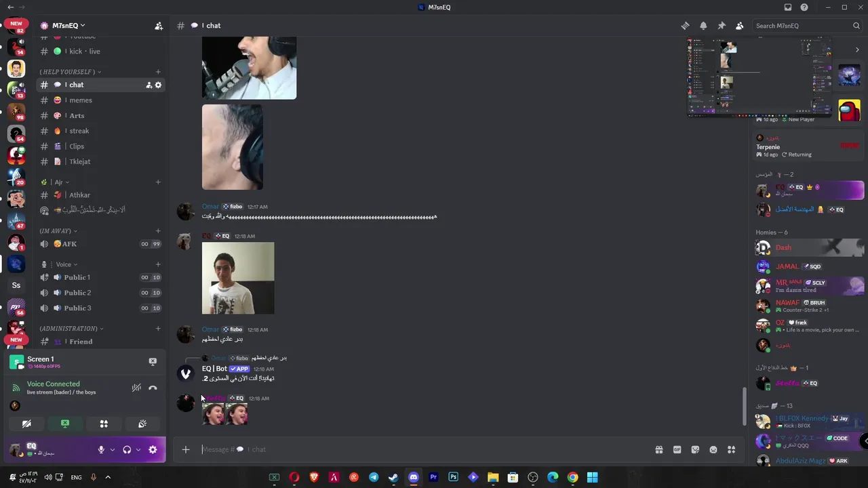
Task: Toggle noise suppression
Action: pyautogui.click(x=136, y=388)
